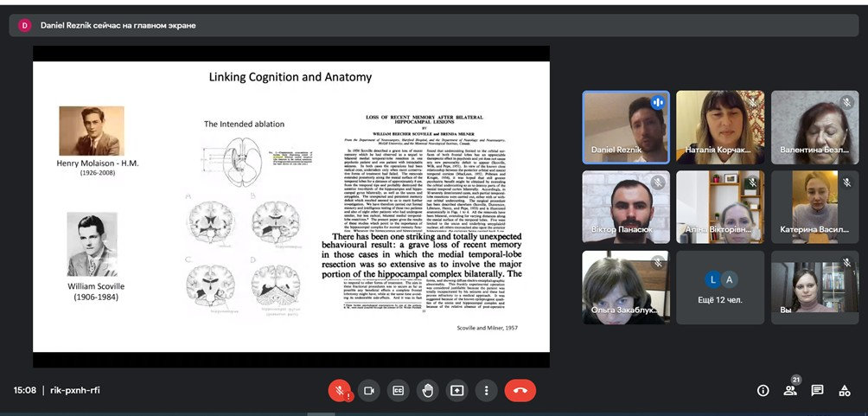Show the participants list icon
This screenshot has width=868, height=416.
click(x=790, y=391)
